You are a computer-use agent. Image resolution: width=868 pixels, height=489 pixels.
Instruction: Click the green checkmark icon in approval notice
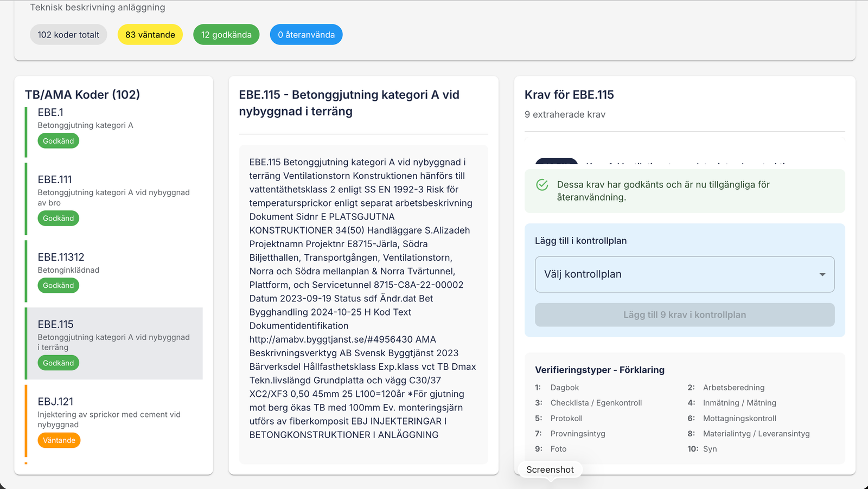[x=542, y=185]
